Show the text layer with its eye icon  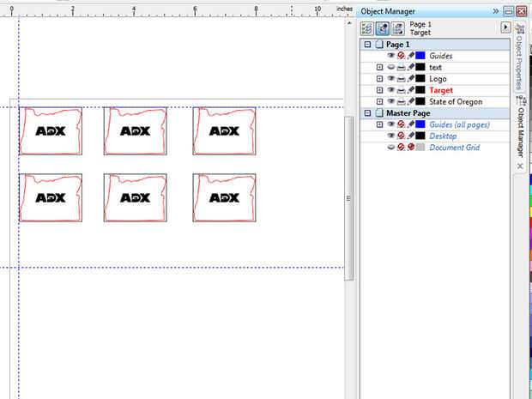pos(391,67)
